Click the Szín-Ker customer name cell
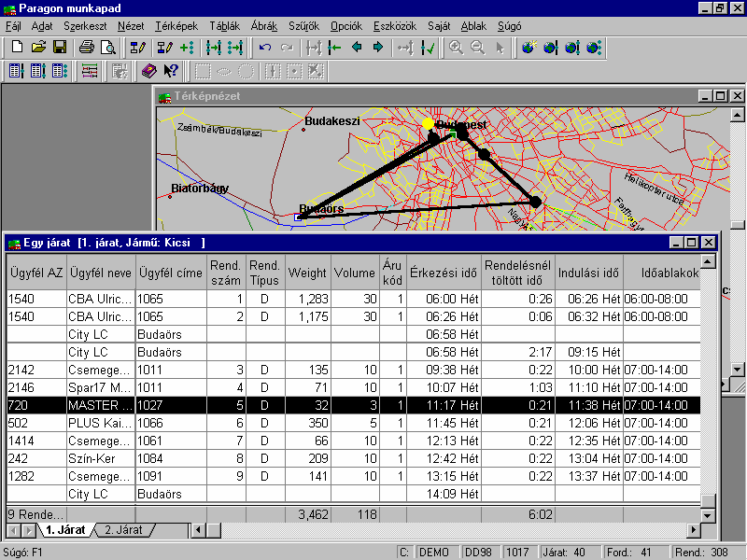The height and width of the screenshot is (560, 747). coord(101,458)
